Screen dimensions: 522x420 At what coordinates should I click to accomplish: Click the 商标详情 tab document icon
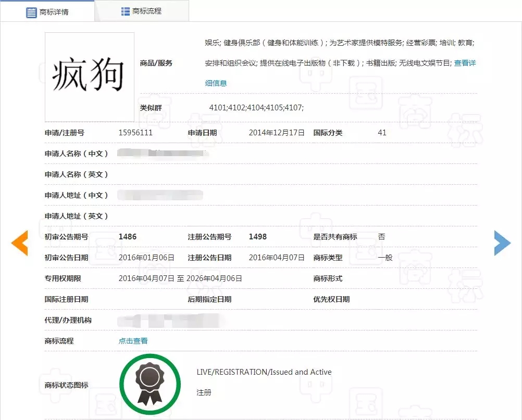pyautogui.click(x=32, y=11)
